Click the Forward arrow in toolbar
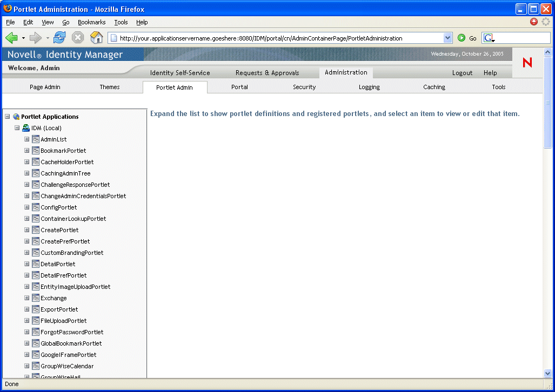 pyautogui.click(x=35, y=37)
